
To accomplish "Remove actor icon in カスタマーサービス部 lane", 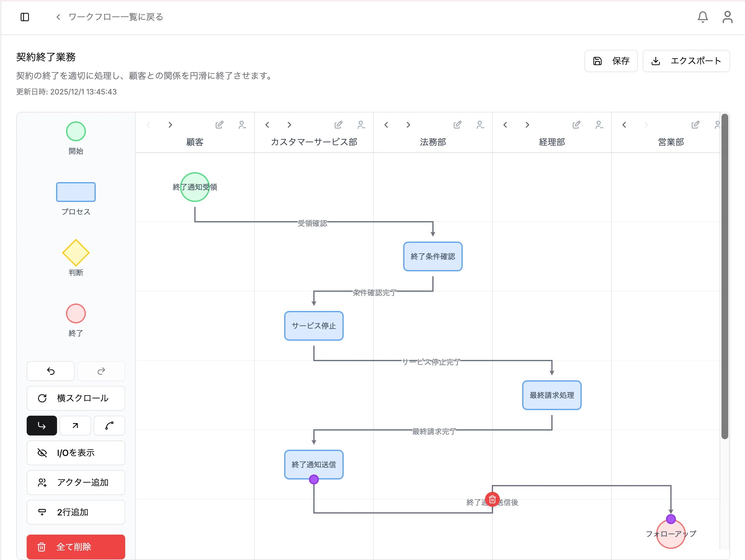I will [x=361, y=125].
